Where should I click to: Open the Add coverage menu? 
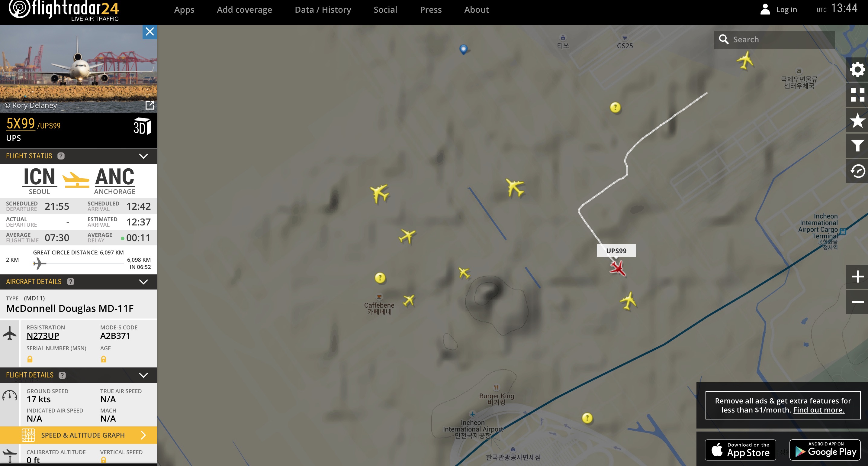point(244,10)
